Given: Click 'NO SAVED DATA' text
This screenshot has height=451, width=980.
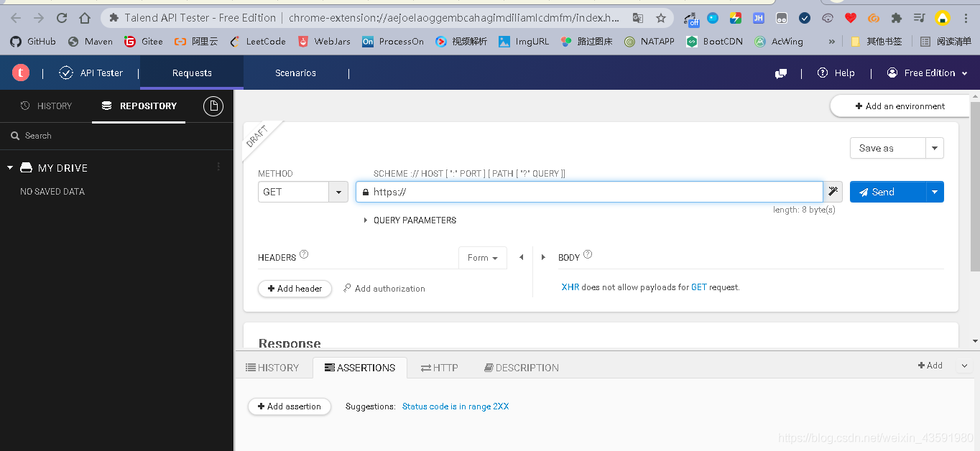Looking at the screenshot, I should (x=52, y=192).
